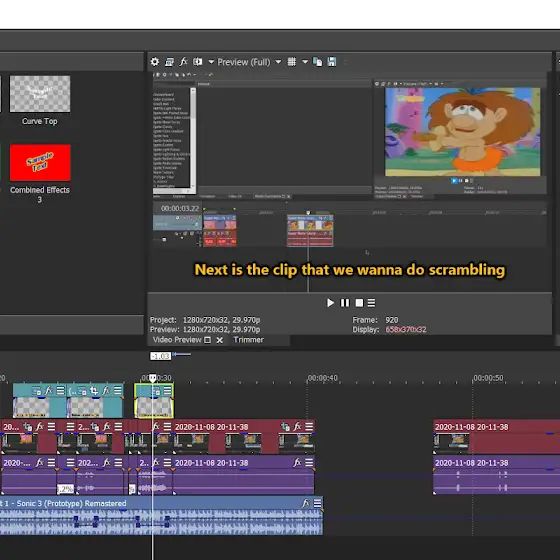This screenshot has height=560, width=560.
Task: Click the playhead marker on the ruler
Action: coord(152,378)
